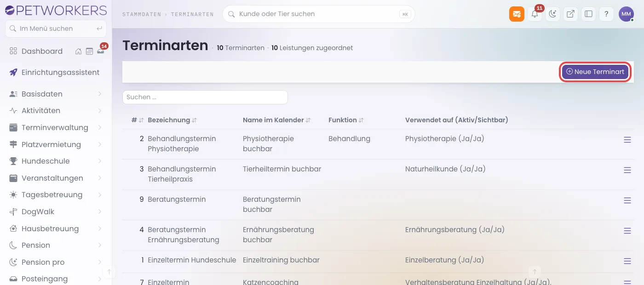Screen dimensions: 644x285
Task: Click the Pension pro moon-star icon
Action: coord(13,262)
